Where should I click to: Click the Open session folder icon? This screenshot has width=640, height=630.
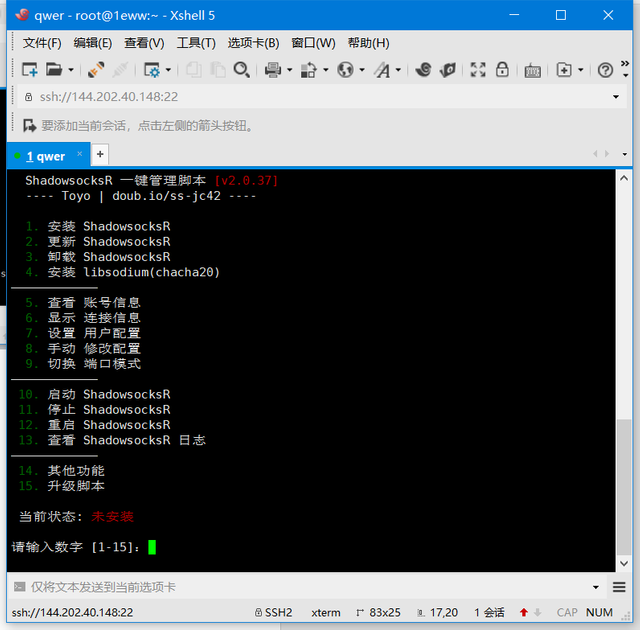coord(54,70)
